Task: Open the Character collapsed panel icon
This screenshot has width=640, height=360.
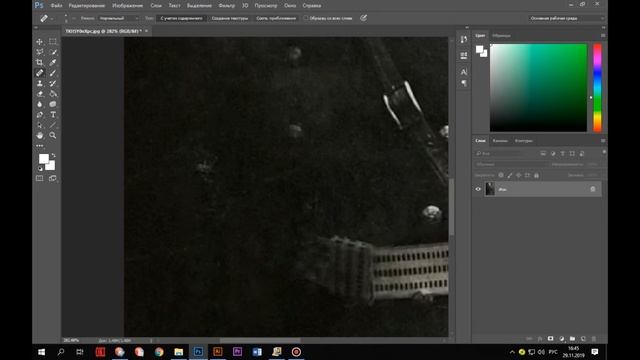Action: pos(464,72)
